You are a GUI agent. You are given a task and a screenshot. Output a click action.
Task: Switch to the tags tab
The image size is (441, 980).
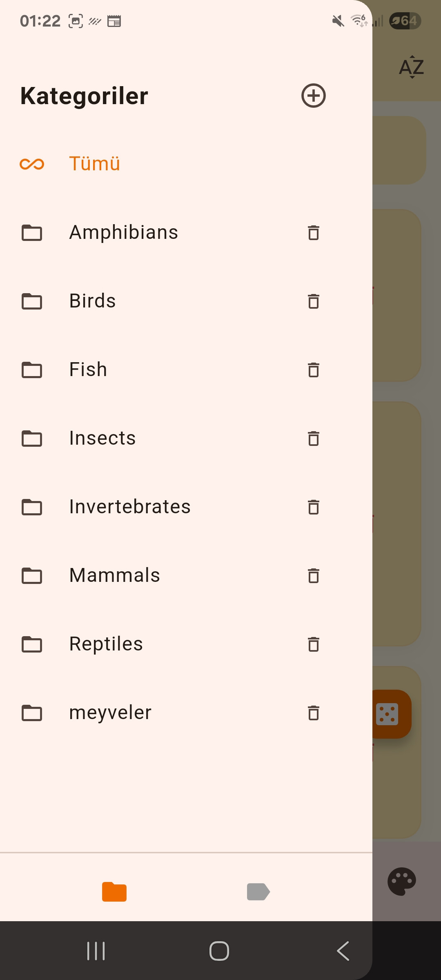258,891
